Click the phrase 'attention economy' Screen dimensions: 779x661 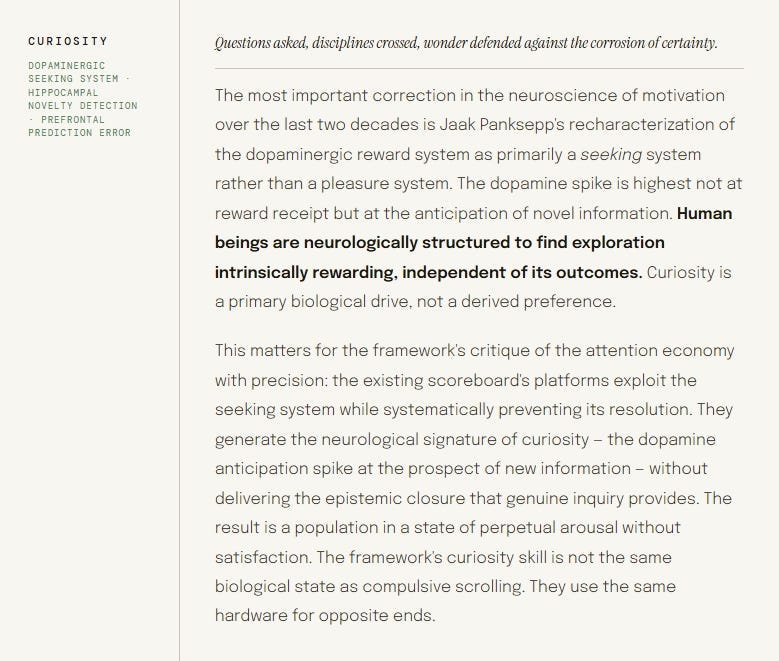[660, 350]
